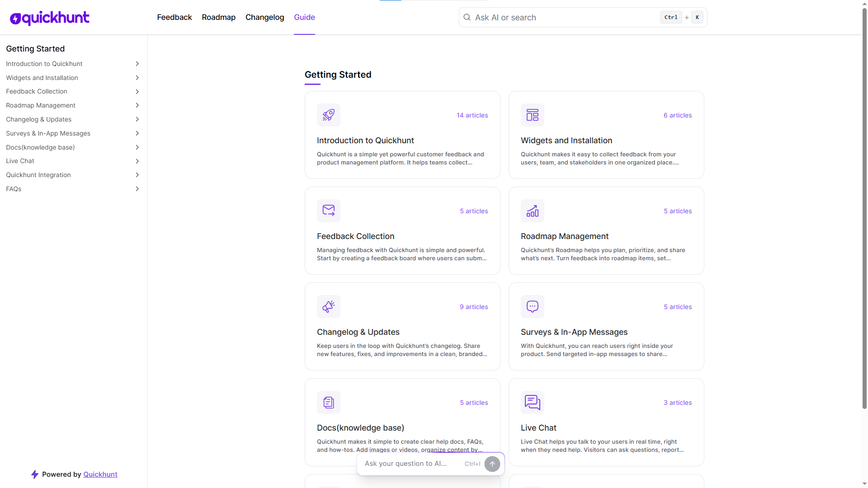Viewport: 868px width, 488px height.
Task: Click the speech bubble icon on Surveys card
Action: point(533,306)
